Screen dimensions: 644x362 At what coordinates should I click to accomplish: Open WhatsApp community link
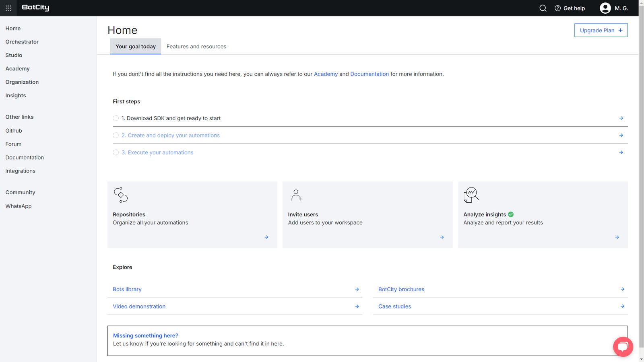tap(19, 206)
